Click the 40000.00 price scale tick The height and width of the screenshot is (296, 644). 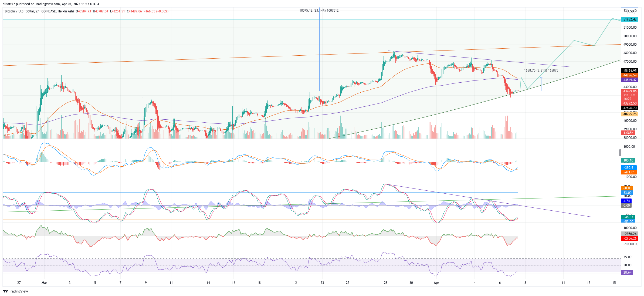click(x=630, y=121)
